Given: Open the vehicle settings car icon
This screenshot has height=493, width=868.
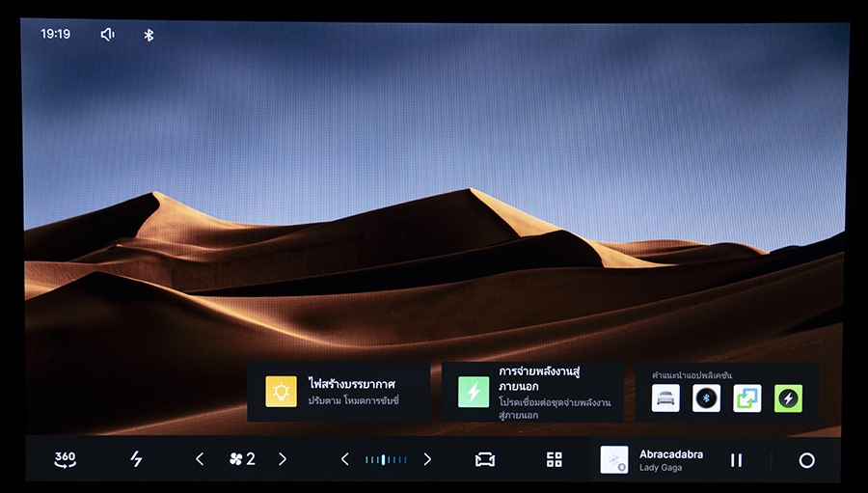Looking at the screenshot, I should tap(484, 459).
